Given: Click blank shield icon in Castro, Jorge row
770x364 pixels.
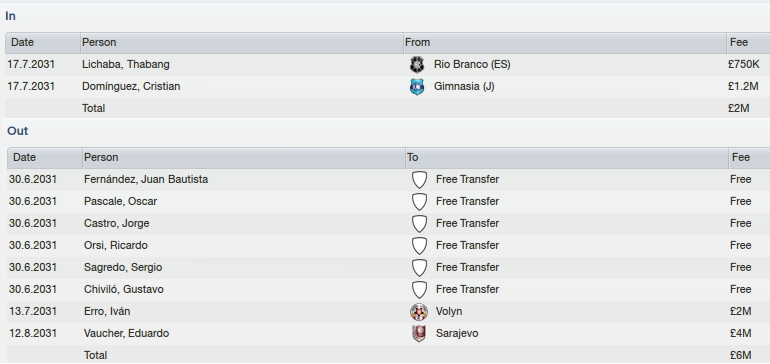Looking at the screenshot, I should 419,224.
